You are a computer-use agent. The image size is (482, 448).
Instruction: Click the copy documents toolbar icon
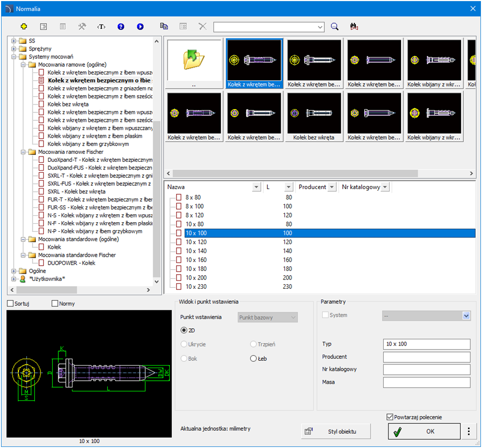click(164, 26)
